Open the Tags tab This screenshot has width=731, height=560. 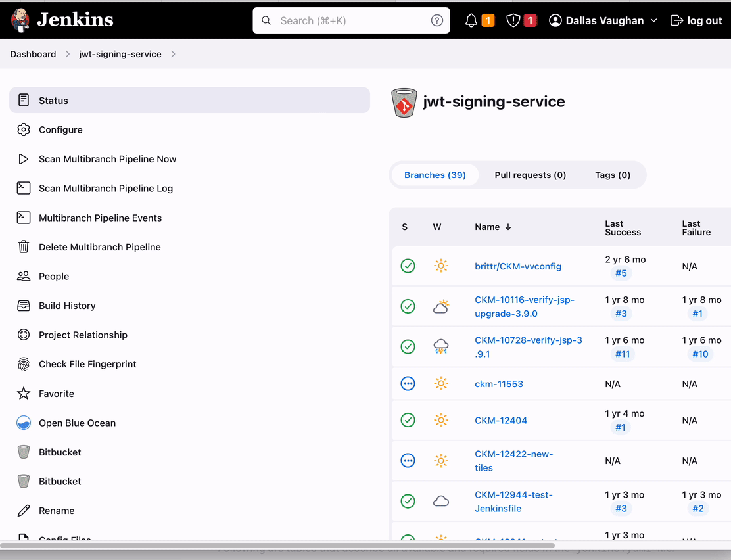tap(612, 175)
